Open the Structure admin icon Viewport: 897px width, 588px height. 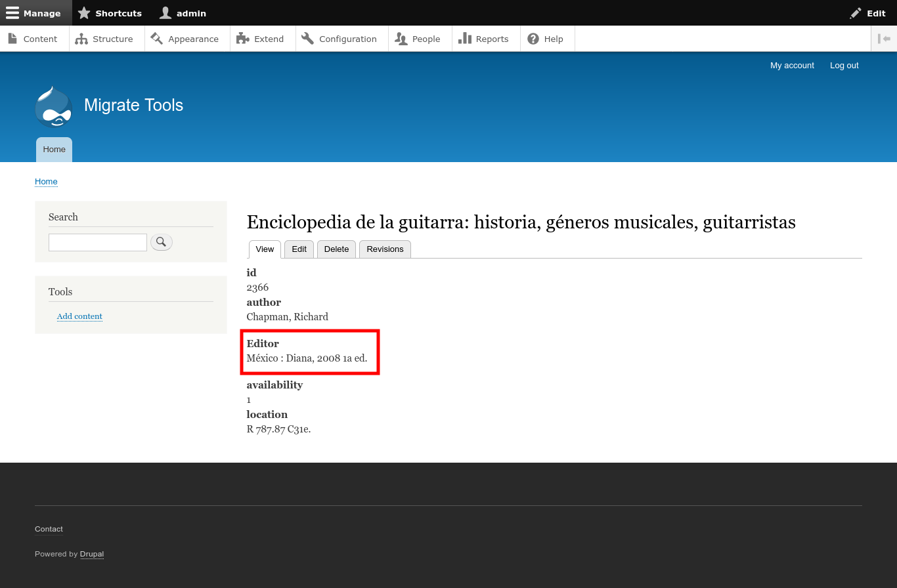(81, 39)
